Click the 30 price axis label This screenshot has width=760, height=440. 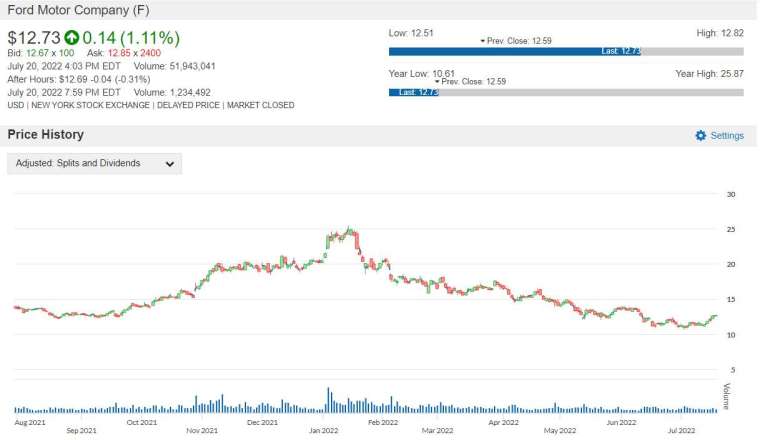pyautogui.click(x=731, y=194)
